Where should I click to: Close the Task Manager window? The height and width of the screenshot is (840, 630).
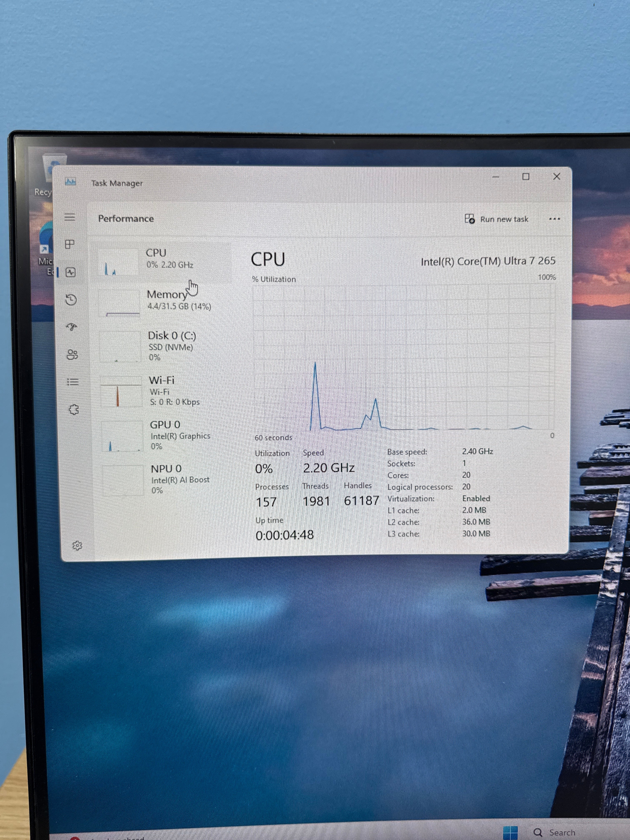(x=556, y=177)
